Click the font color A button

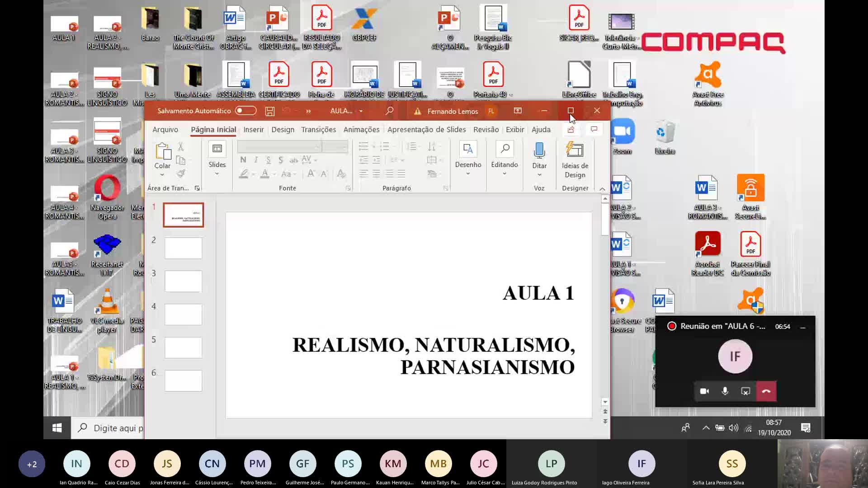(x=265, y=174)
